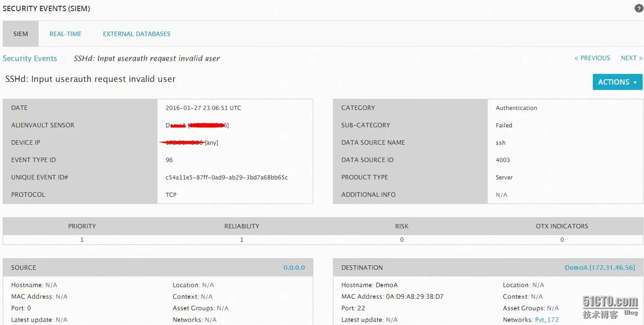The height and width of the screenshot is (325, 644).
Task: Switch to the SIEM tab
Action: [21, 34]
